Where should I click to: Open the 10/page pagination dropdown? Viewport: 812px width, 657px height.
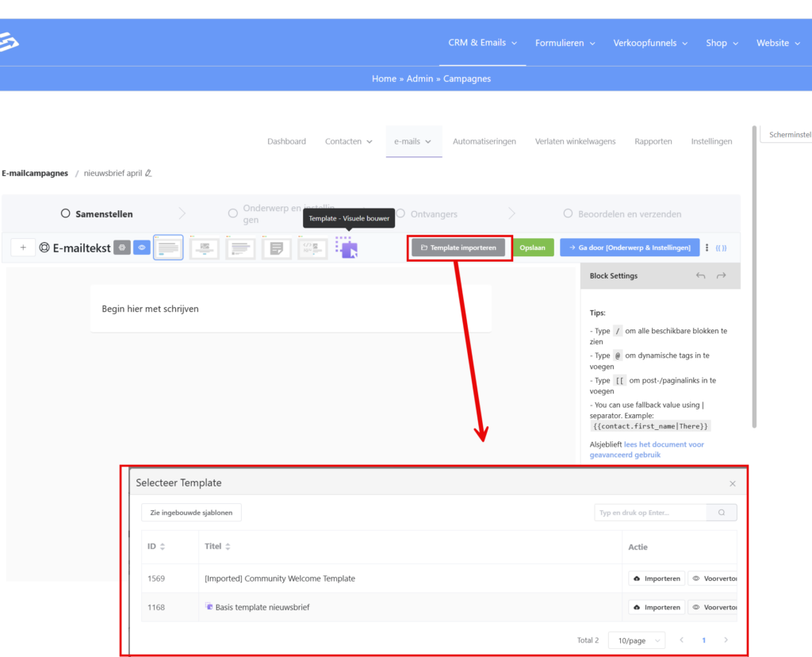635,640
